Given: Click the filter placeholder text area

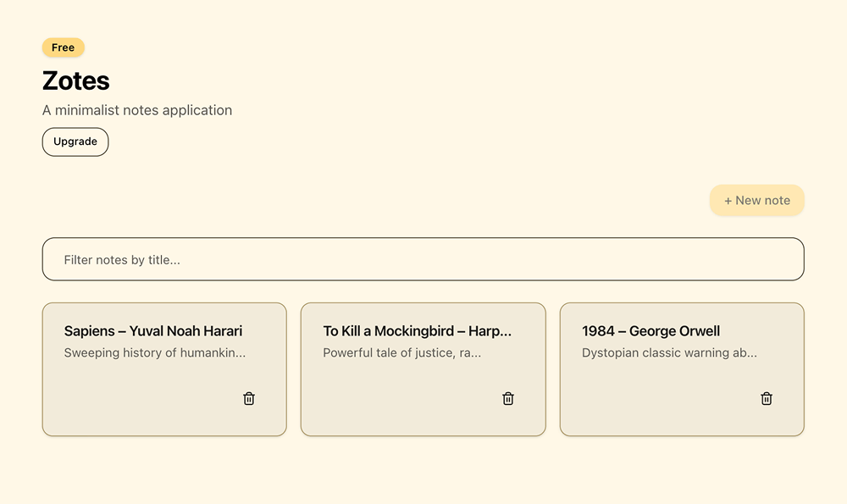Looking at the screenshot, I should tap(122, 259).
